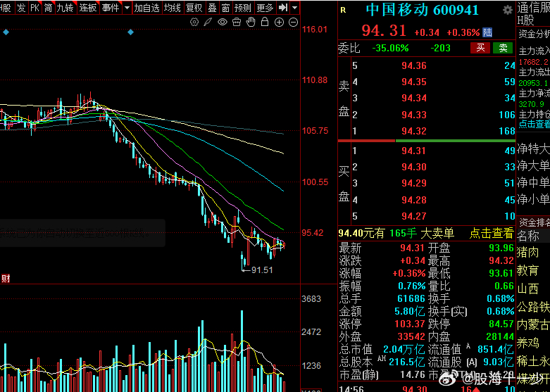Viewport: 550px width, 392px height.
Task: Activate the hand pan tool
Action: [251, 22]
